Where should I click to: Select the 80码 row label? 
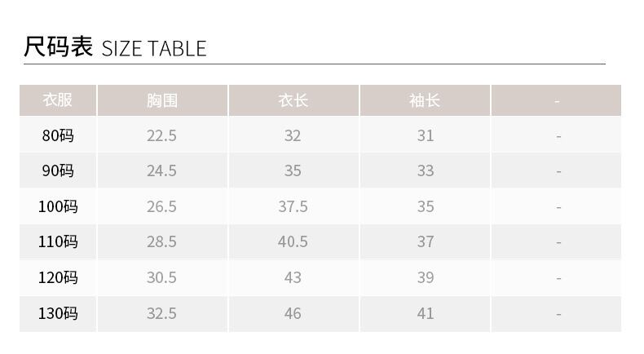[58, 135]
